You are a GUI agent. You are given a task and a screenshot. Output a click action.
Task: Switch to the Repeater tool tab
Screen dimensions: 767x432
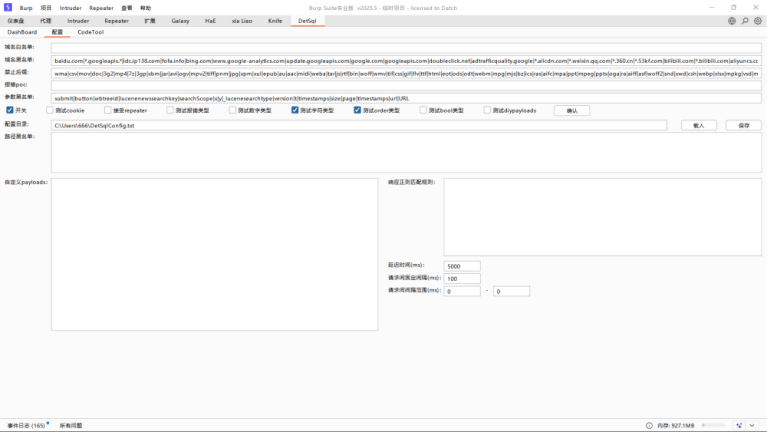tap(116, 21)
